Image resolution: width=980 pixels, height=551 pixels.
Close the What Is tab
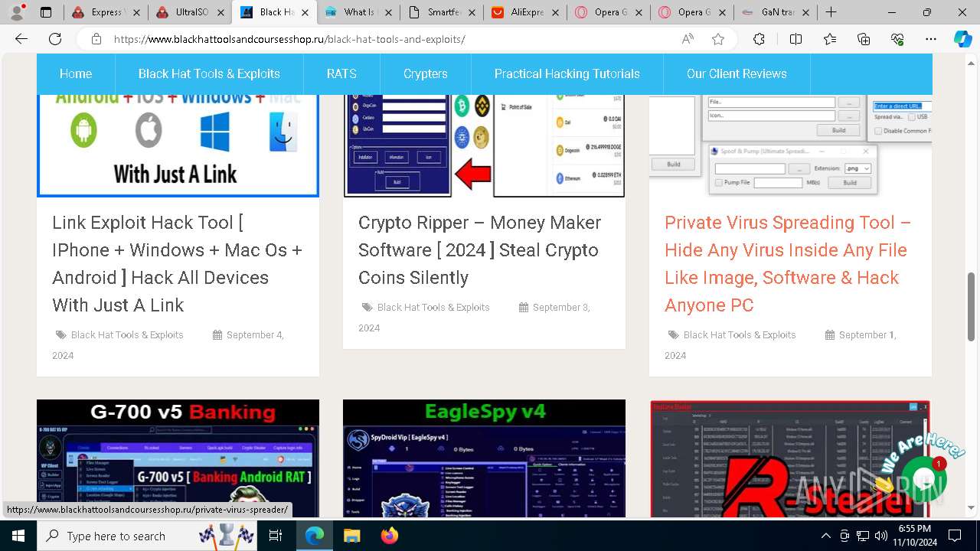coord(387,12)
